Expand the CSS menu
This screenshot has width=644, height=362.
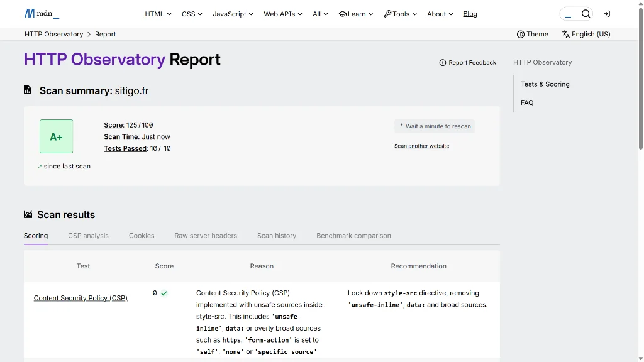coord(192,14)
